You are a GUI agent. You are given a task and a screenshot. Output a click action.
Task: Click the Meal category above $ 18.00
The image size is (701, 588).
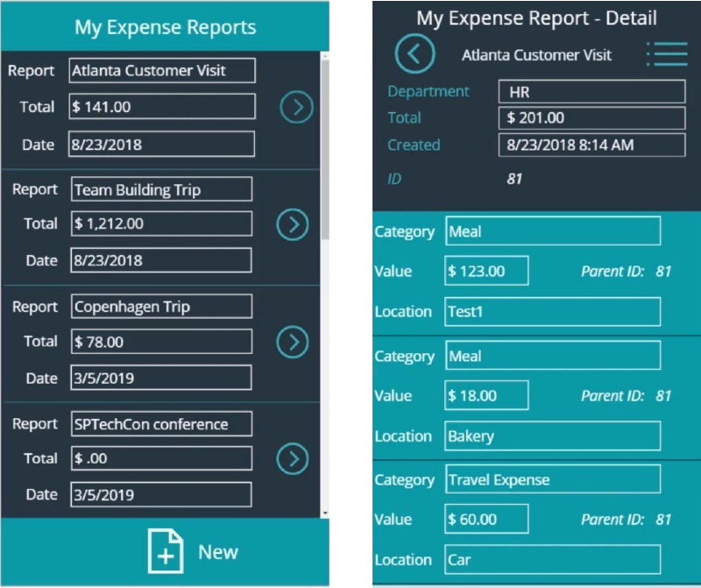point(553,356)
